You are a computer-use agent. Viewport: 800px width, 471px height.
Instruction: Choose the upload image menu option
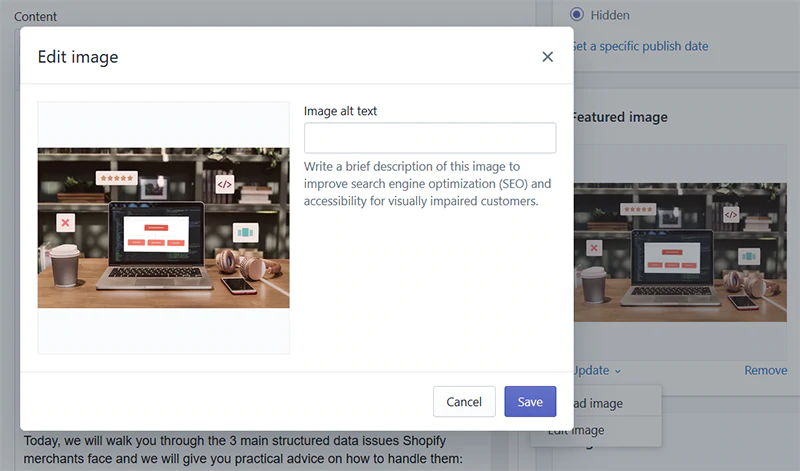click(x=598, y=403)
